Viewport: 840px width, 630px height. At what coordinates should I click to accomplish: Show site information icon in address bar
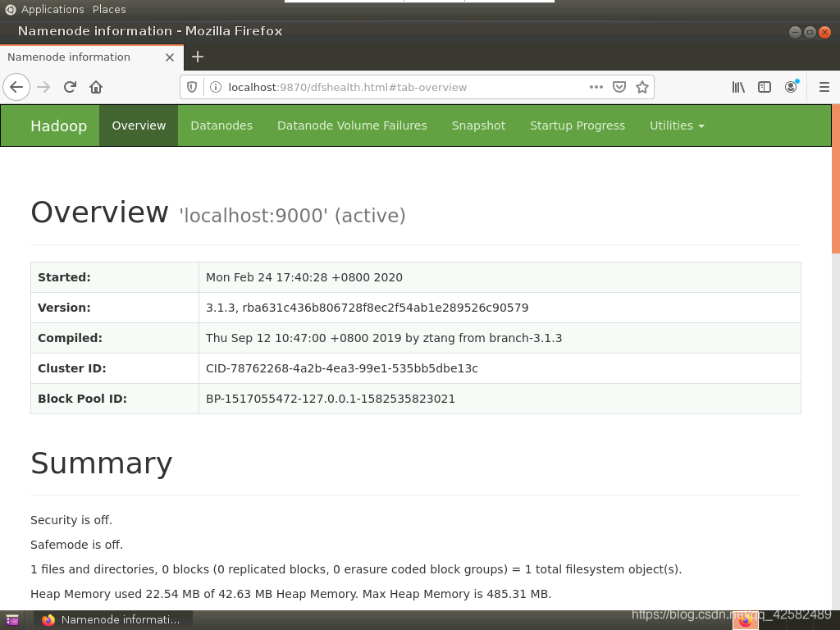216,87
